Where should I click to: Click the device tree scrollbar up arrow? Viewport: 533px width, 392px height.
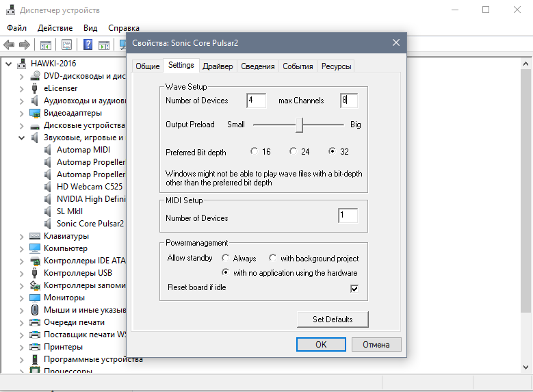click(x=525, y=64)
